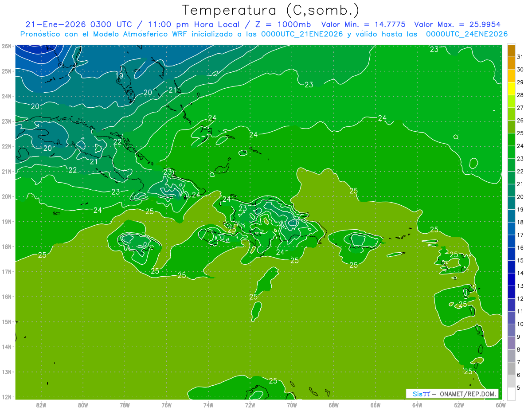532x411 pixels.
Task: Click the "30" value on the color scale
Action: click(520, 70)
